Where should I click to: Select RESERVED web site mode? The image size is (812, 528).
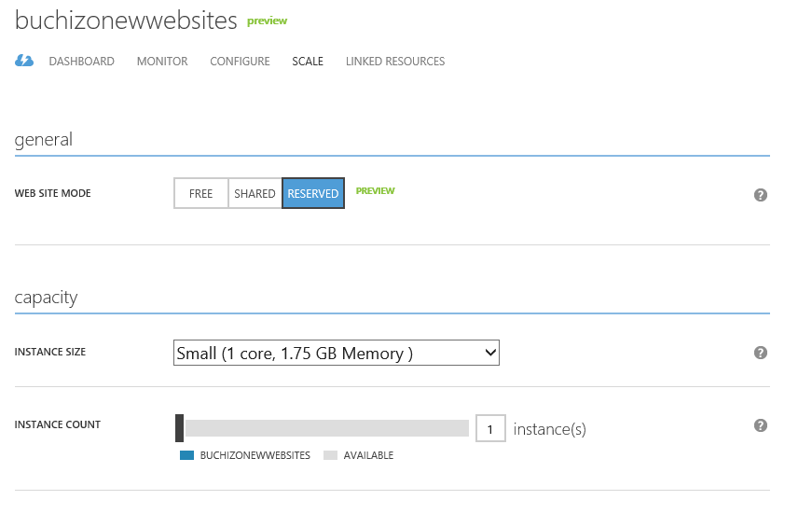313,194
